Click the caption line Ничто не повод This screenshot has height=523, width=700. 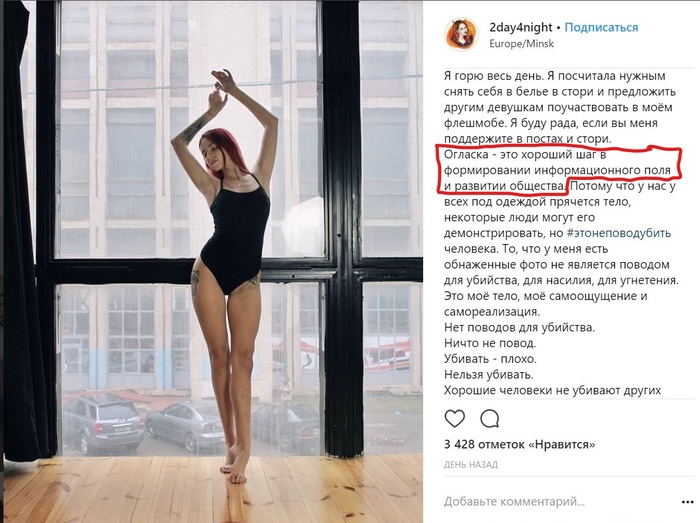(x=490, y=343)
